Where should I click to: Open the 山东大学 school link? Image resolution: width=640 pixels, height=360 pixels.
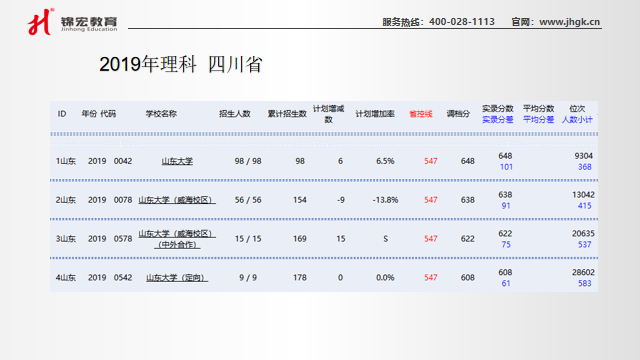tap(177, 161)
